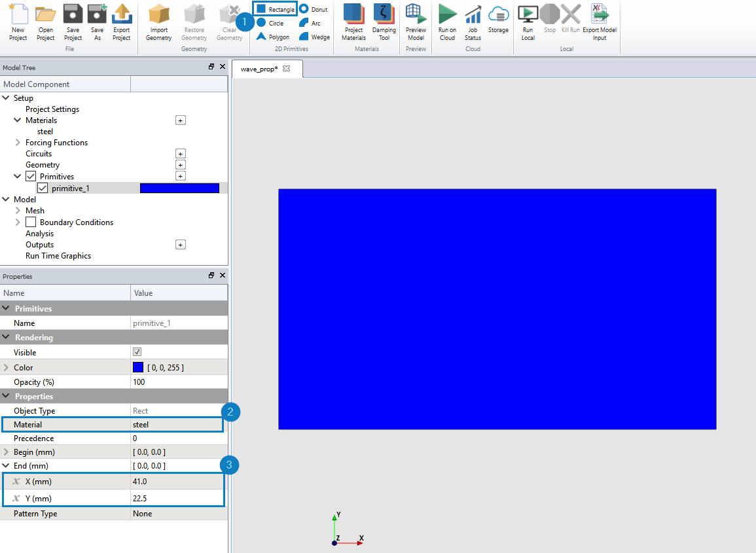Expand the Begin (mm) property
The height and width of the screenshot is (553, 756).
6,452
